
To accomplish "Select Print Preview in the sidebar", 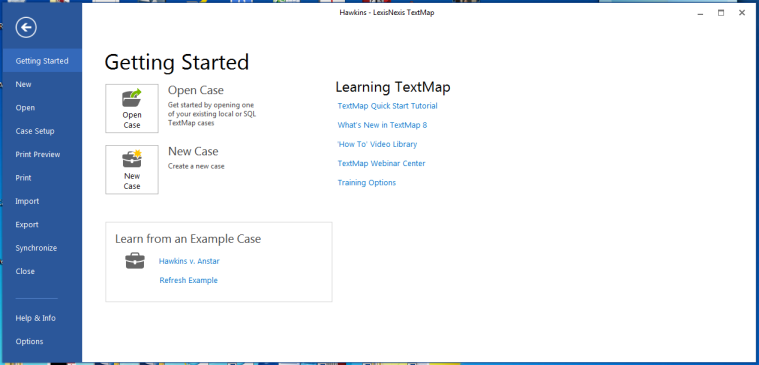I will coord(38,154).
